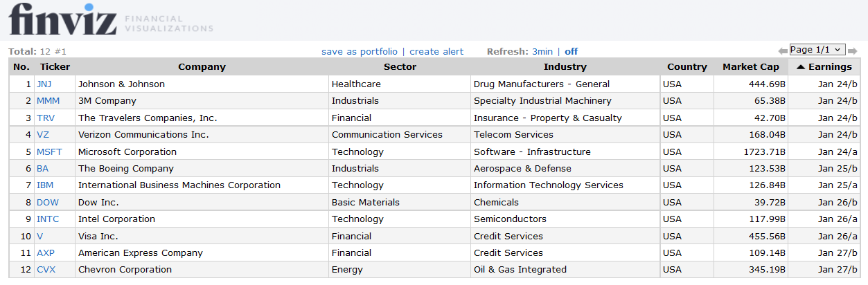The height and width of the screenshot is (285, 868).
Task: Sort table by Country column
Action: (687, 67)
